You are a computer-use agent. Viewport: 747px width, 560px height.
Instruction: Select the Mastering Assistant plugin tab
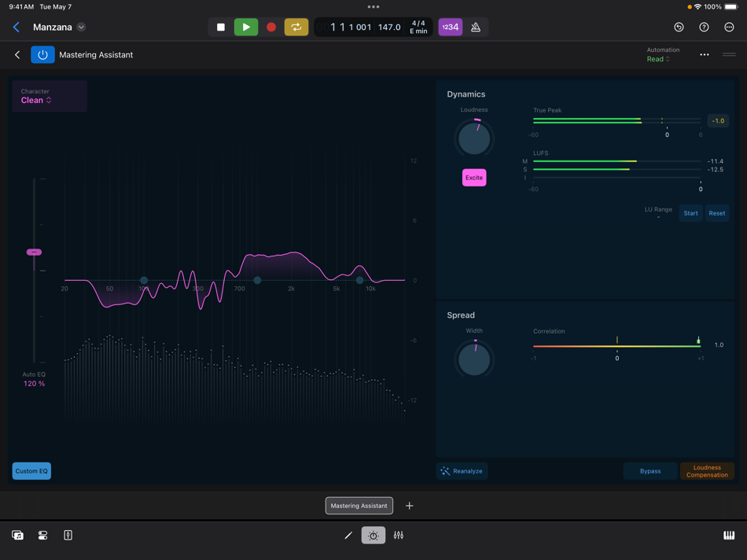pos(359,506)
